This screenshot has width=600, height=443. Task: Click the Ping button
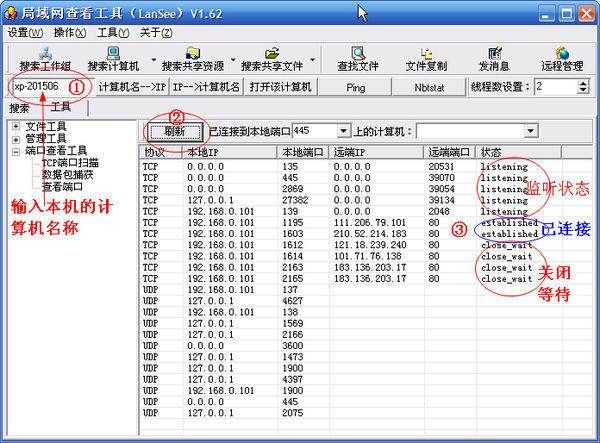(x=355, y=87)
